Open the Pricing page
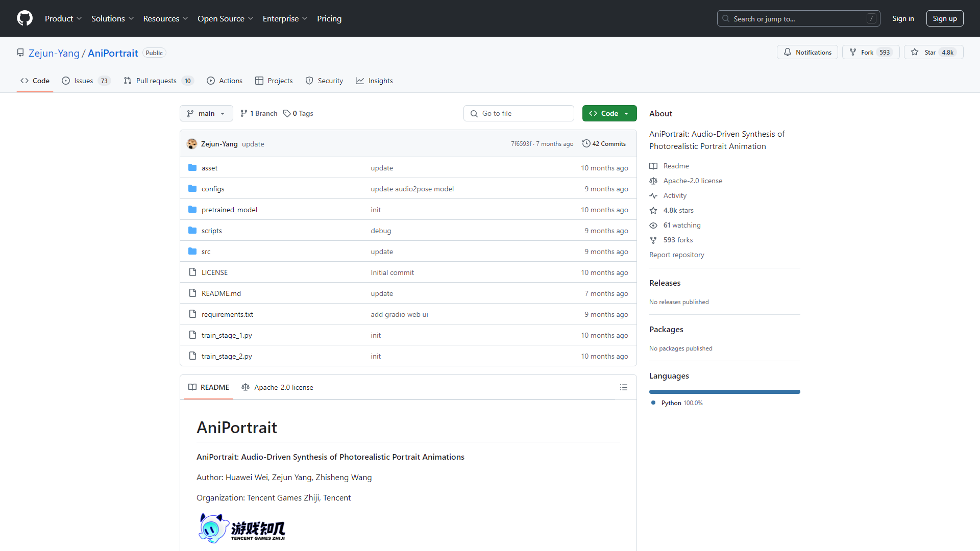980x551 pixels. coord(329,18)
